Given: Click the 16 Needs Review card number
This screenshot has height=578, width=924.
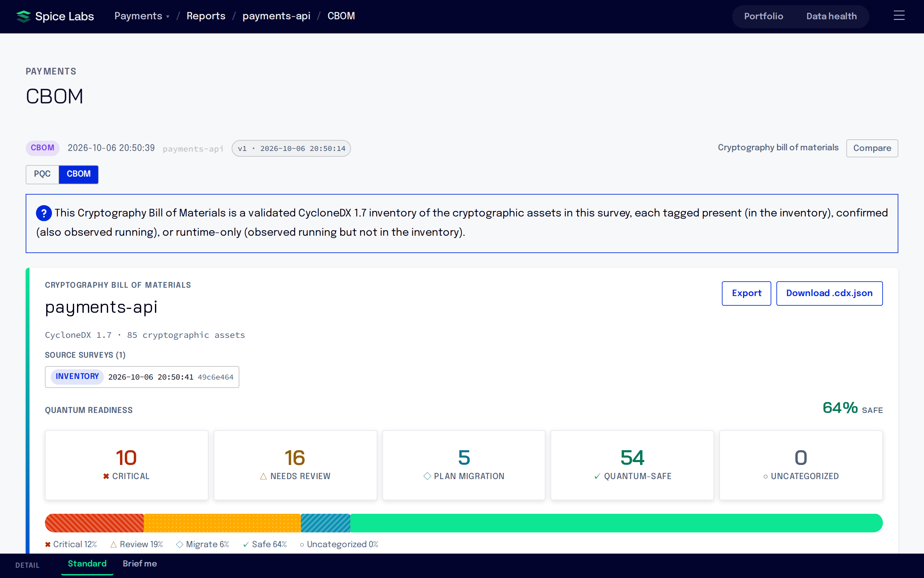Looking at the screenshot, I should pos(295,458).
